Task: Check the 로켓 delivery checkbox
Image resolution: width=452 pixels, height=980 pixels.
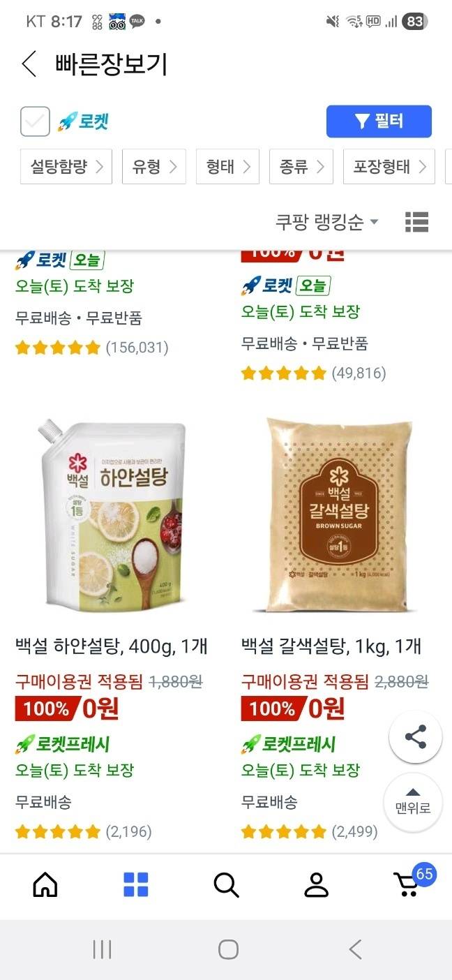Action: point(35,121)
